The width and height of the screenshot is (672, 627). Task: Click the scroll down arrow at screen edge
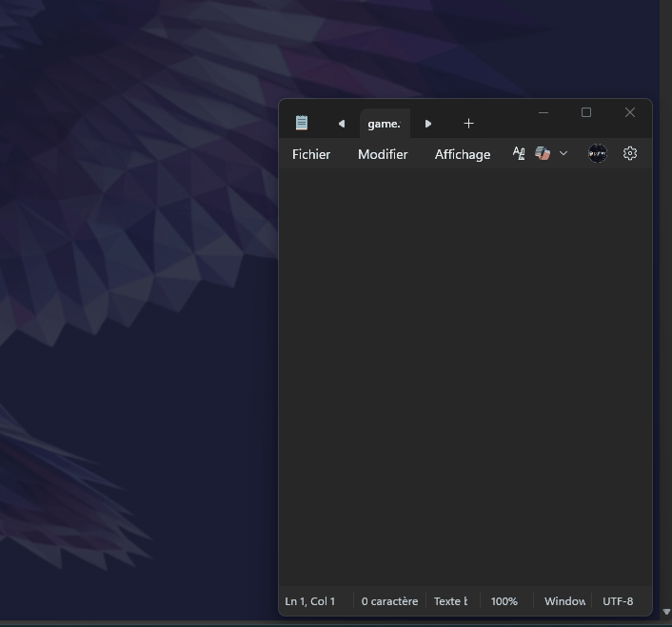666,612
